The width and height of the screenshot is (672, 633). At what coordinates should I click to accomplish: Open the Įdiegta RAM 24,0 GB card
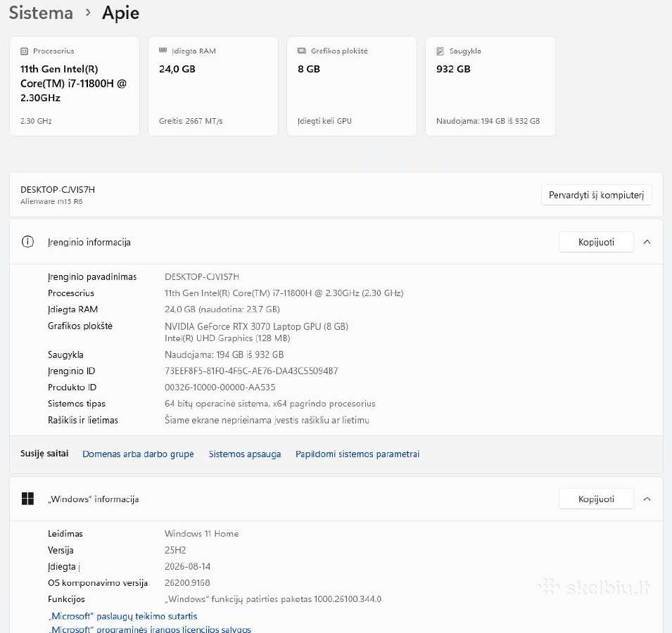pyautogui.click(x=213, y=86)
